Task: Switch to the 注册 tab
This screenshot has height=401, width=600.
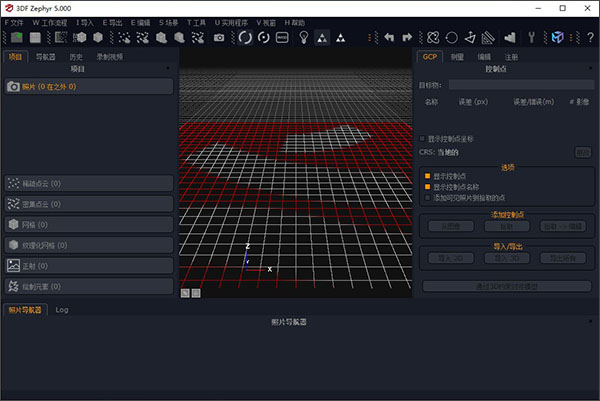Action: tap(511, 57)
